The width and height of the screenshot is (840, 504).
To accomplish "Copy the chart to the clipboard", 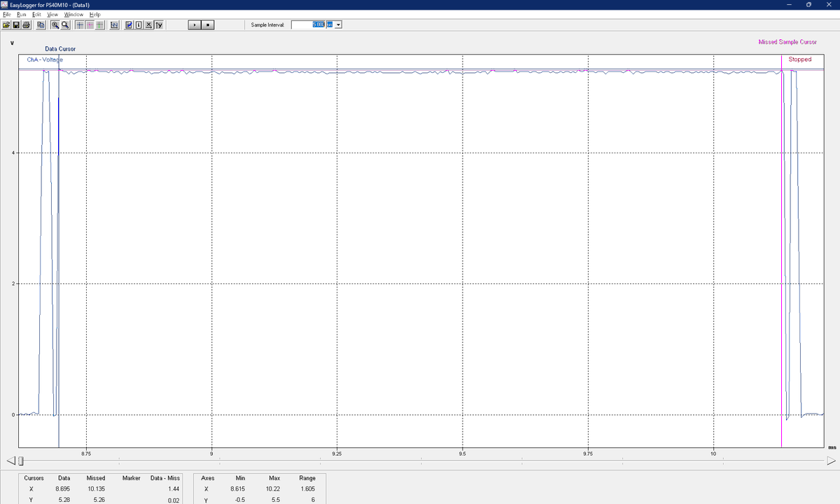I will (41, 24).
